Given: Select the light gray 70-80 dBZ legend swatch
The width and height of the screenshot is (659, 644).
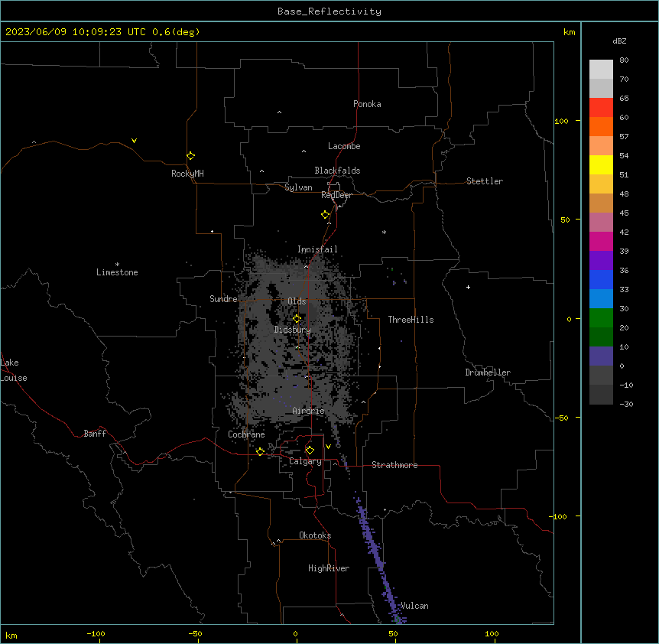Looking at the screenshot, I should 601,70.
